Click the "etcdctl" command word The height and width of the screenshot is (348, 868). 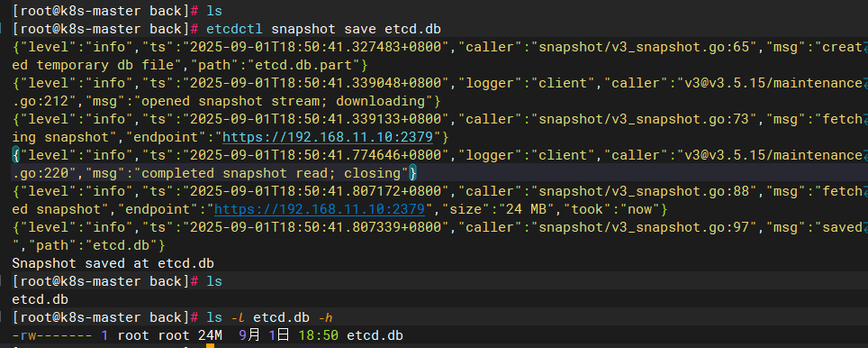235,29
